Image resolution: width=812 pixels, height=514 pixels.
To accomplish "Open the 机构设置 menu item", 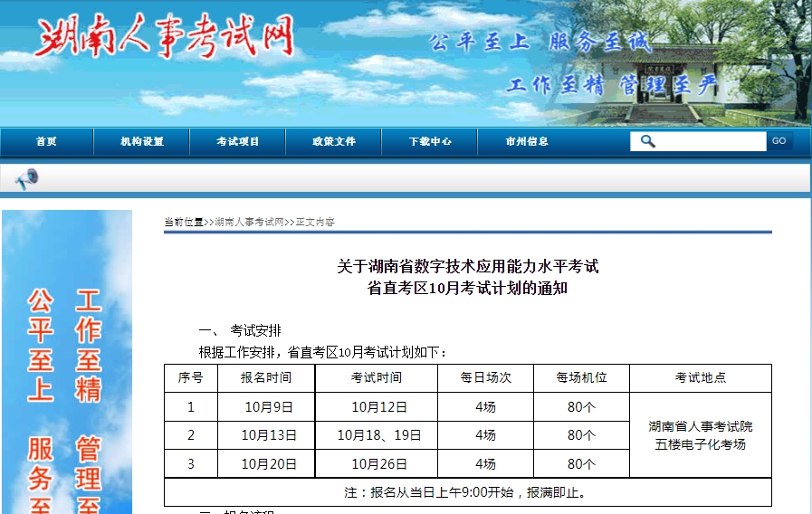I will [x=142, y=142].
